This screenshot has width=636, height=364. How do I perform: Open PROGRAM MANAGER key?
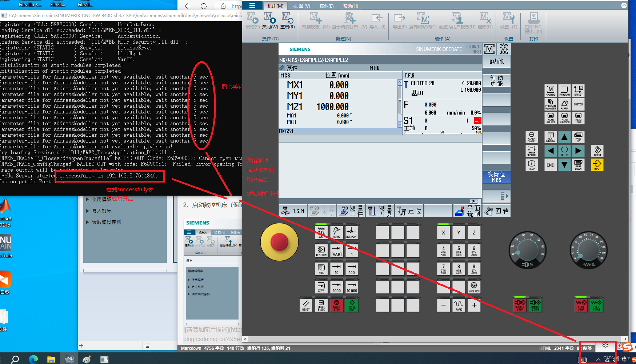click(x=550, y=104)
